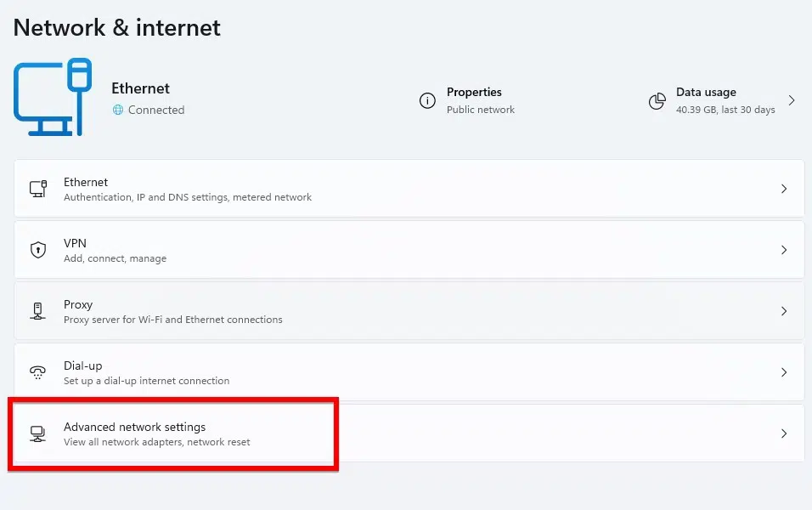Open the Proxy settings entry
Screen dimensions: 812x510
click(x=409, y=311)
